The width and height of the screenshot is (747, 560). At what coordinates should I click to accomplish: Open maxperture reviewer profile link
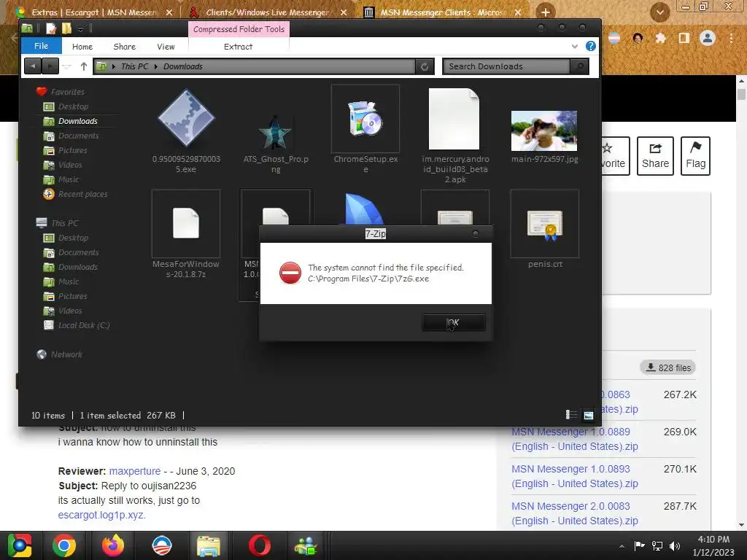135,471
